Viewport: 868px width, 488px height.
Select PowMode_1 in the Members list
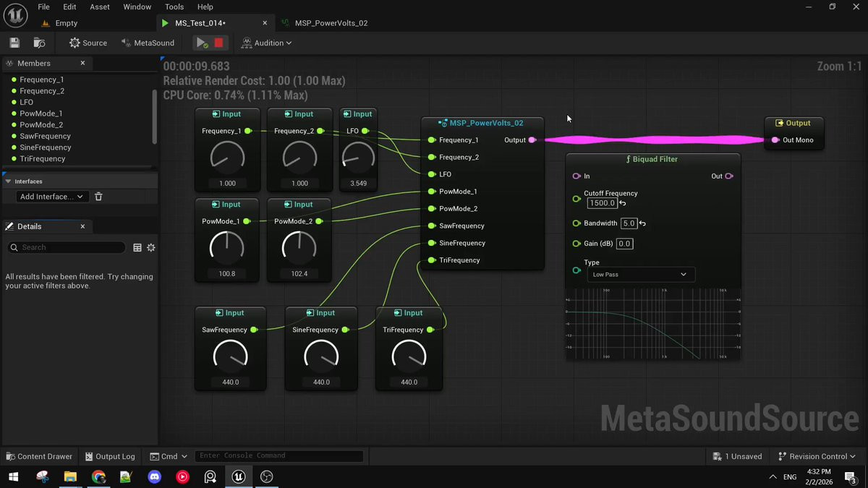[41, 114]
